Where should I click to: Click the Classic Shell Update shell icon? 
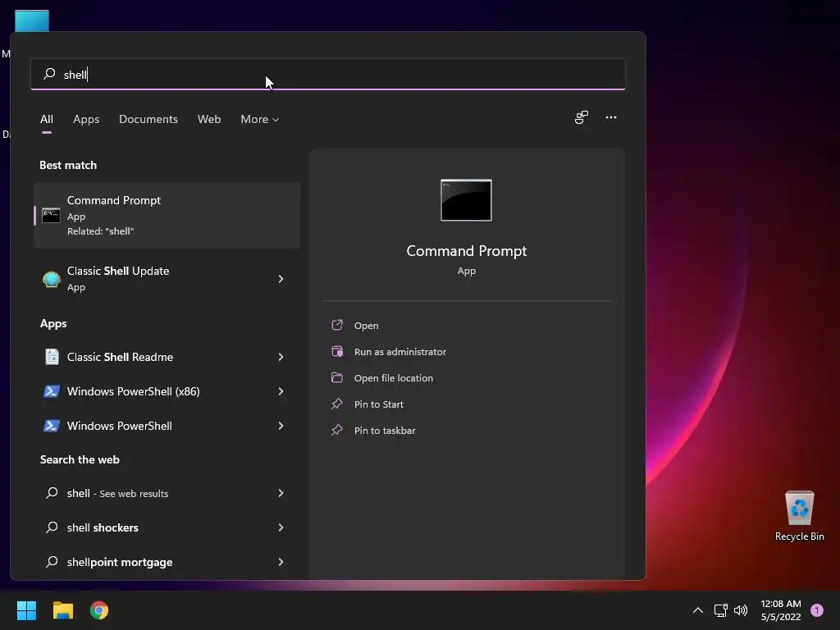[52, 279]
